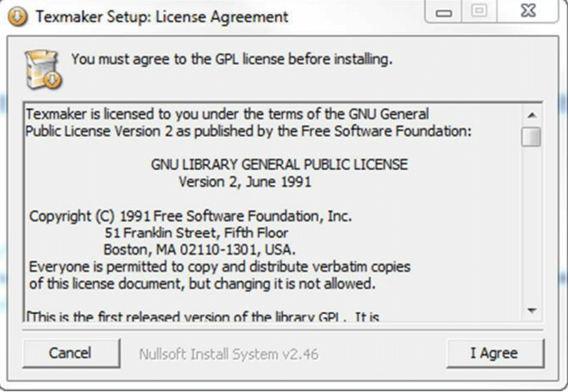This screenshot has height=392, width=568.
Task: Click the 51 Franklin Street address line
Action: point(196,232)
